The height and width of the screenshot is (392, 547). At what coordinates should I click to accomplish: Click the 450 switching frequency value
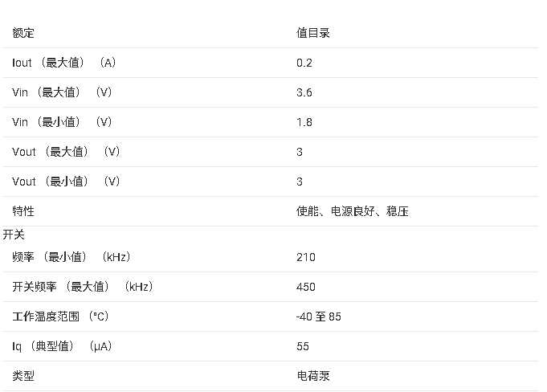(306, 287)
